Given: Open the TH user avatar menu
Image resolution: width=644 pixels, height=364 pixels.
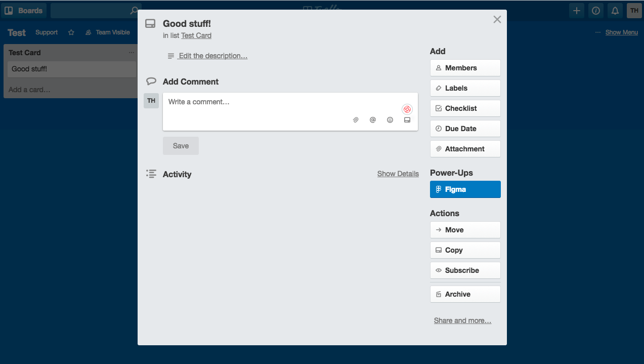Looking at the screenshot, I should coord(634,11).
